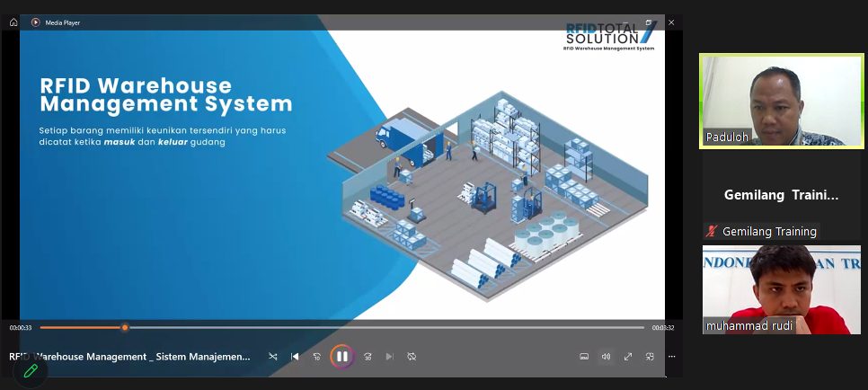The height and width of the screenshot is (390, 868).
Task: Skip to next track
Action: (x=389, y=357)
